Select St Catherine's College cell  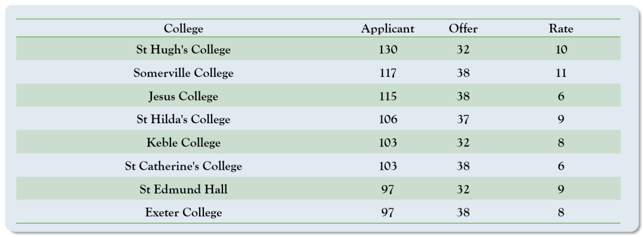coord(183,166)
